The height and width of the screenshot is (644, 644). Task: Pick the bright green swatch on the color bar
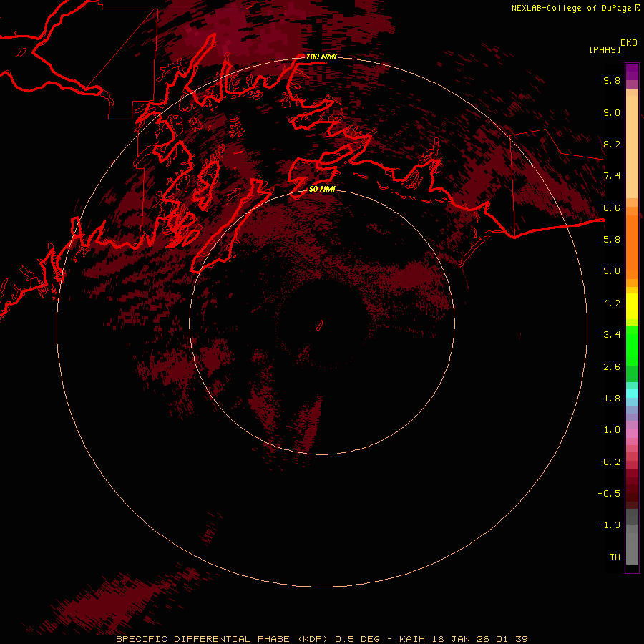point(632,345)
